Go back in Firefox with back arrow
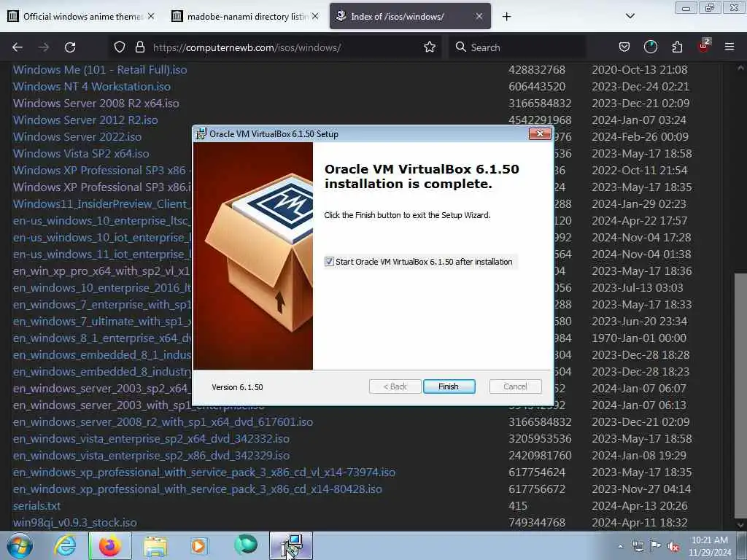 [x=18, y=47]
